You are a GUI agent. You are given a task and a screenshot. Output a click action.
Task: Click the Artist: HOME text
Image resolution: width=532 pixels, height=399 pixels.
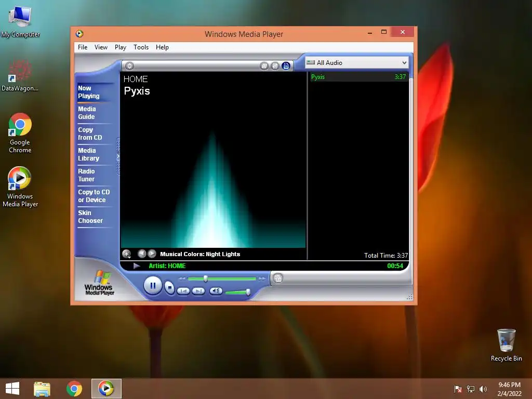pyautogui.click(x=167, y=265)
